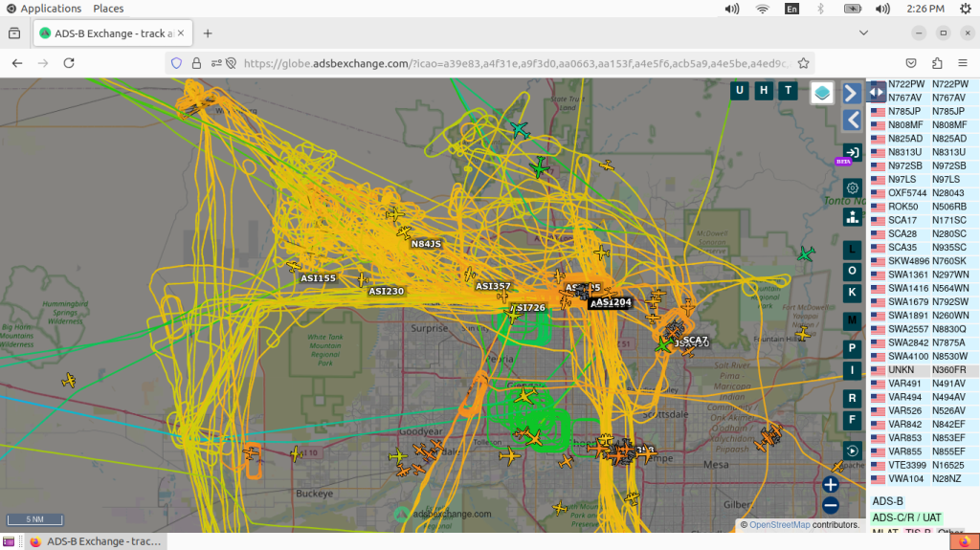Open a new browser tab

click(208, 33)
